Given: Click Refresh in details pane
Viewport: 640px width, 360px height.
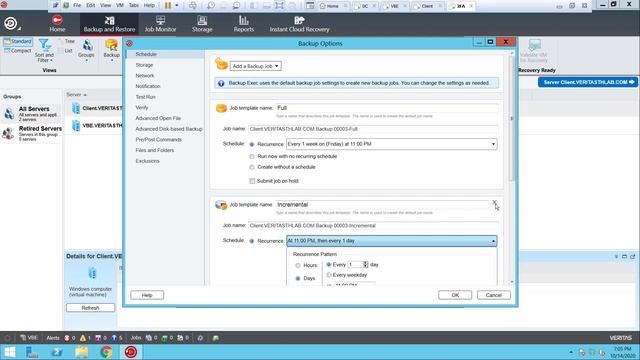Looking at the screenshot, I should (90, 308).
